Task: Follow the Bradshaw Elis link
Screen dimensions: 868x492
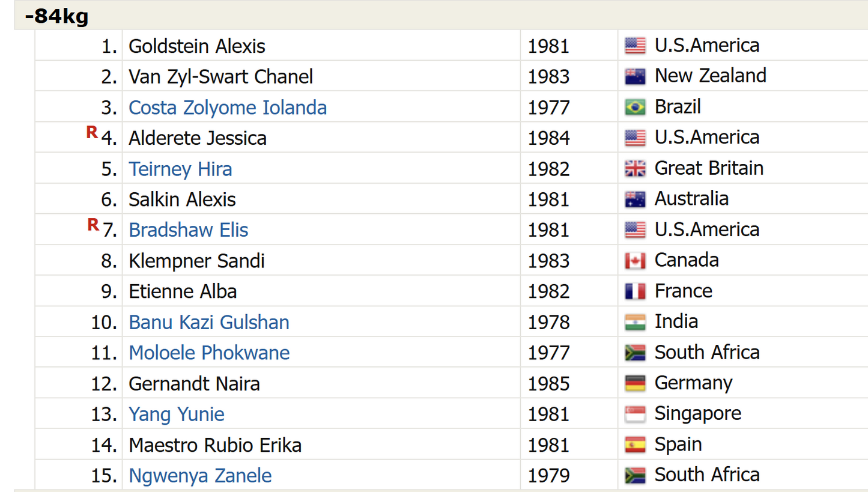Action: click(189, 230)
